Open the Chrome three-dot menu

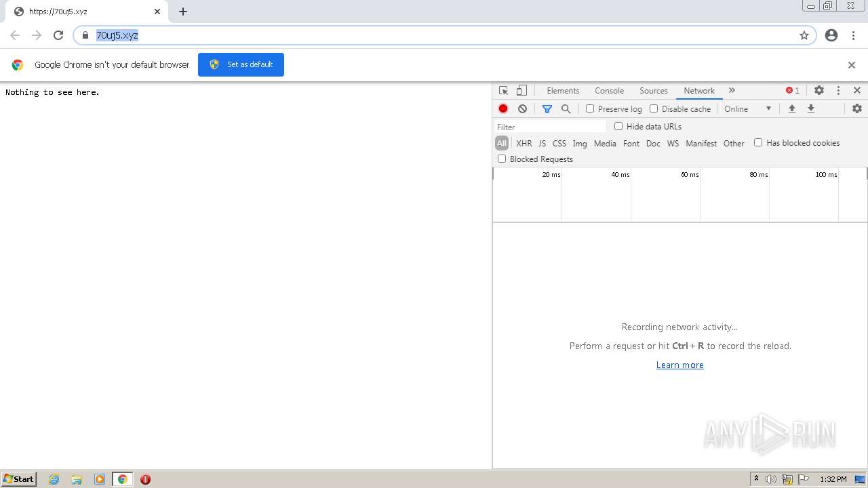(x=853, y=35)
